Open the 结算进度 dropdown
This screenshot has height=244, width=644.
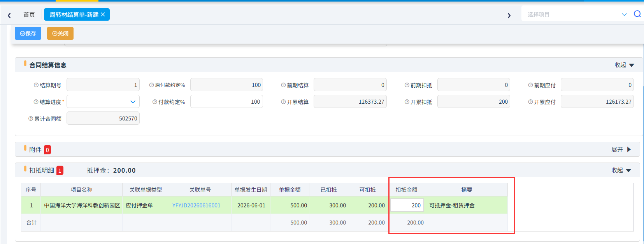[103, 102]
